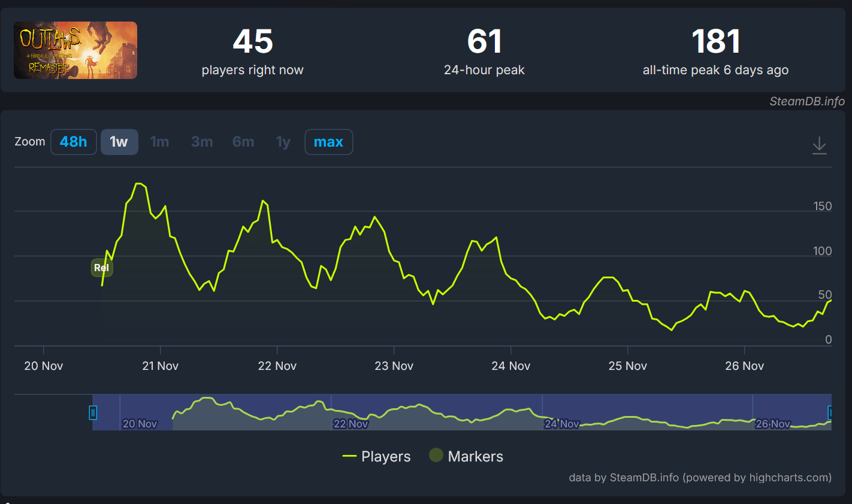Pick the 6m zoom range
Screen dimensions: 852x504
[243, 142]
